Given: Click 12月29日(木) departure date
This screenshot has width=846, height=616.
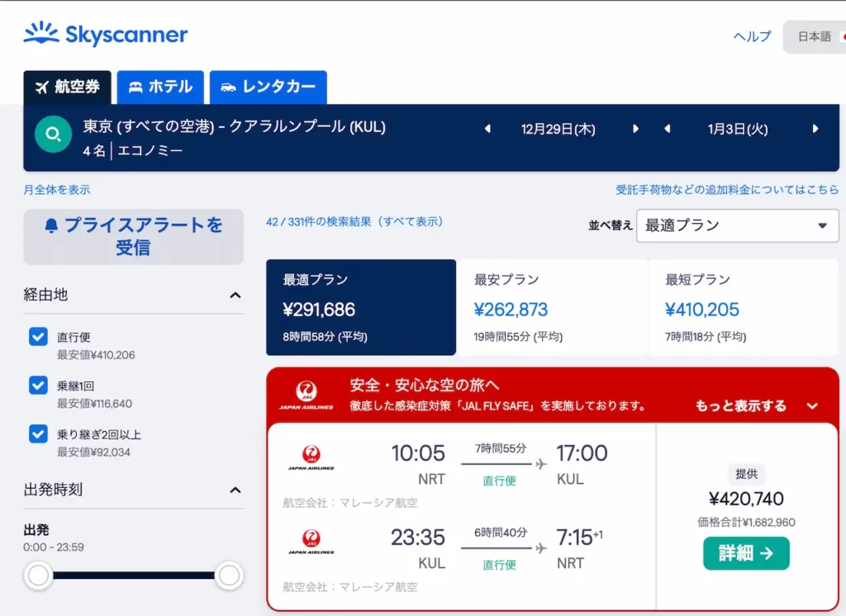Looking at the screenshot, I should click(558, 130).
